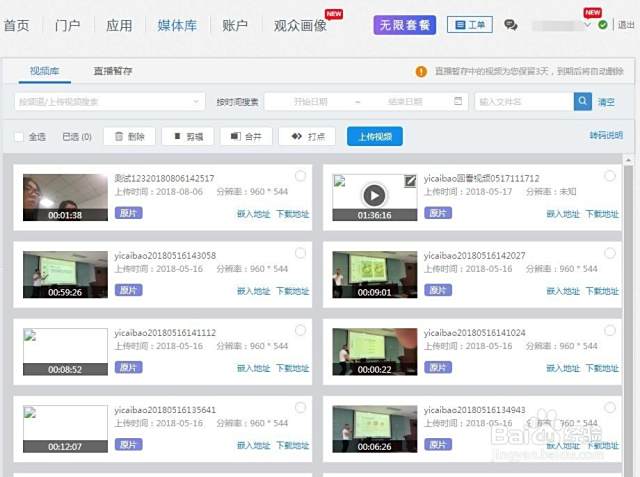Select radio for yicaibao20180516134943 video
640x477 pixels.
click(x=610, y=407)
